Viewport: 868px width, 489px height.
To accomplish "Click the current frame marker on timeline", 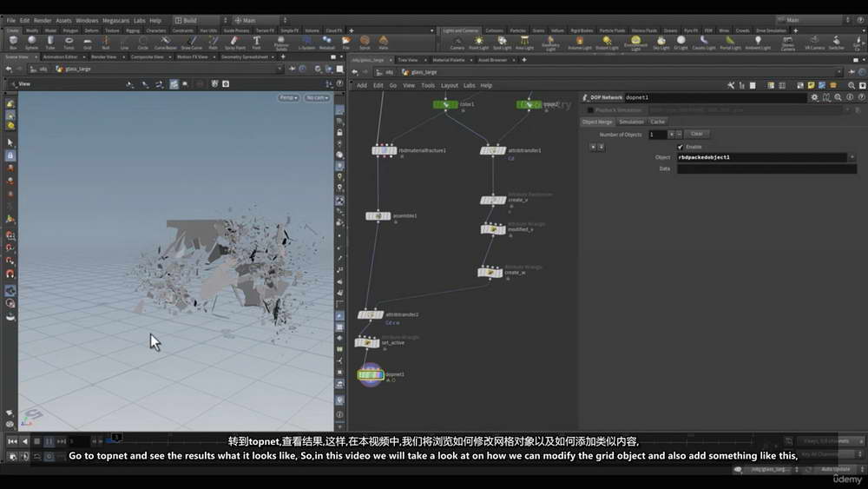I will click(116, 438).
